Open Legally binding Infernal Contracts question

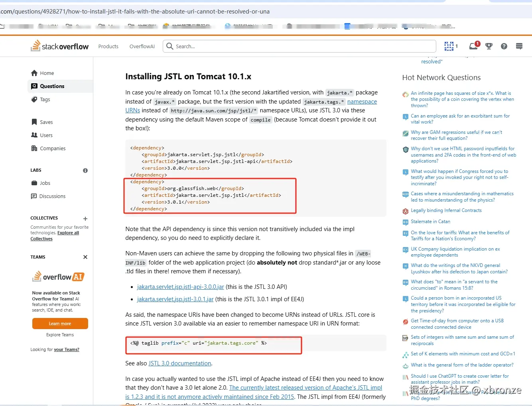tap(446, 210)
